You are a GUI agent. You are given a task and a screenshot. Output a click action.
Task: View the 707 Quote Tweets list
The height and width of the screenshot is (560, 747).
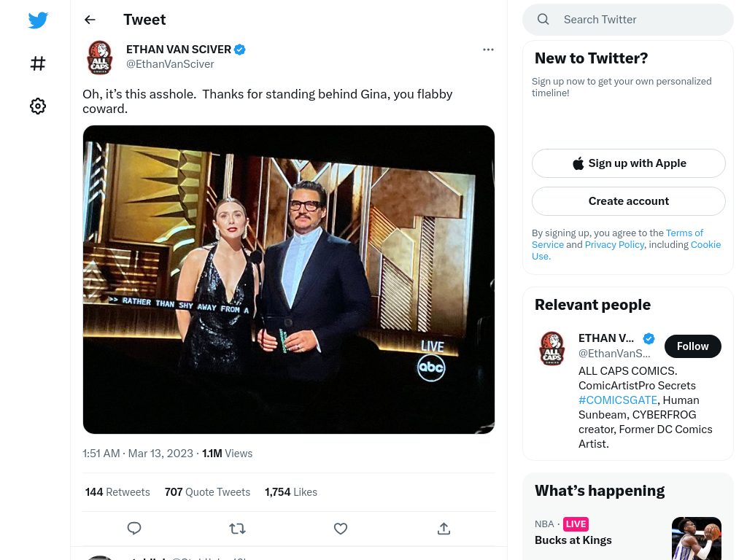pos(207,492)
